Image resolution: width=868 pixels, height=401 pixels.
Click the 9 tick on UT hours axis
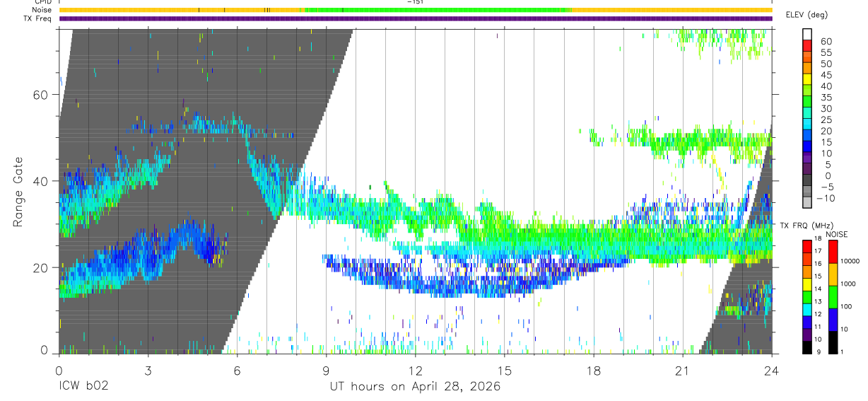point(326,369)
